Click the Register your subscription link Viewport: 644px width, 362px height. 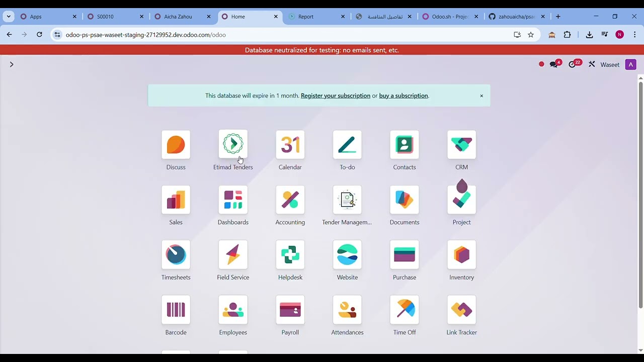(x=336, y=96)
